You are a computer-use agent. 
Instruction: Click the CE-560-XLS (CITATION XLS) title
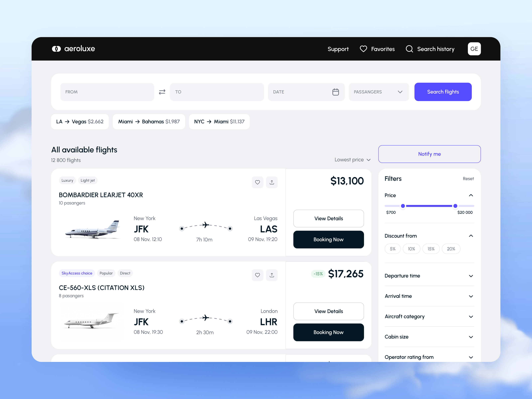pyautogui.click(x=101, y=288)
